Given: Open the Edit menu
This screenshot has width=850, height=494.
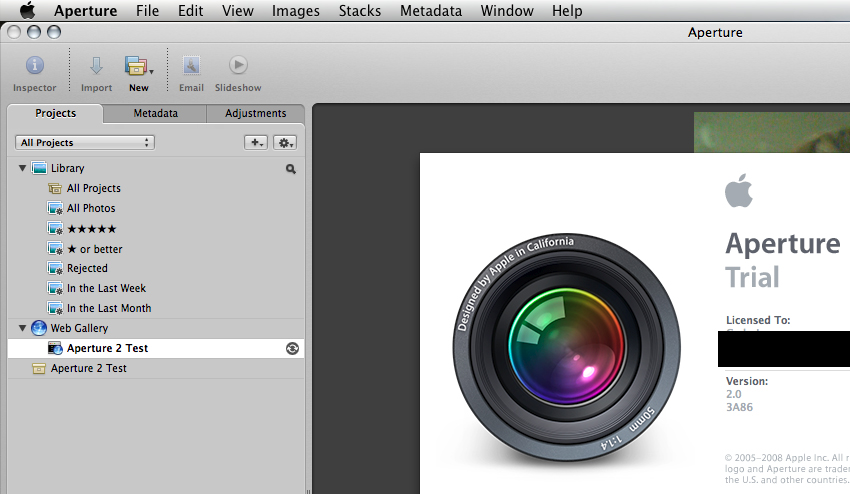Looking at the screenshot, I should click(x=190, y=11).
